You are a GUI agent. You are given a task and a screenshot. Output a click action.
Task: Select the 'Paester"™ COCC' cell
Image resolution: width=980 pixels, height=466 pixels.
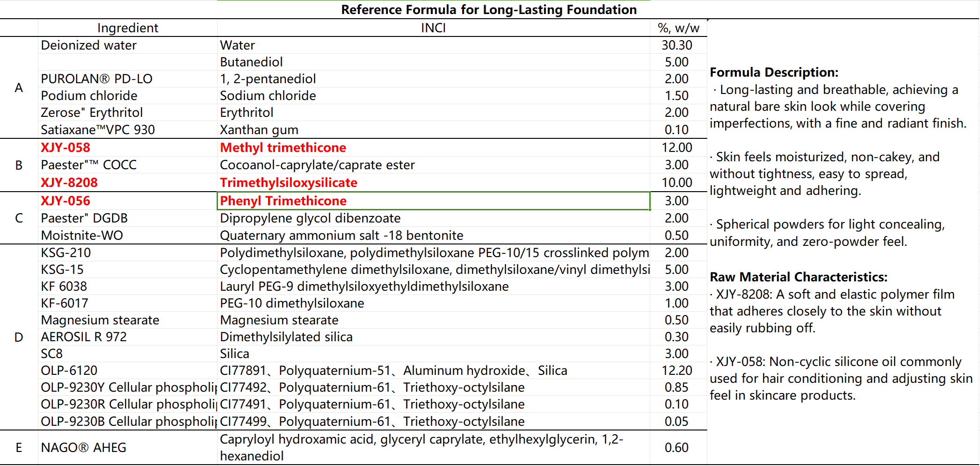(x=128, y=165)
